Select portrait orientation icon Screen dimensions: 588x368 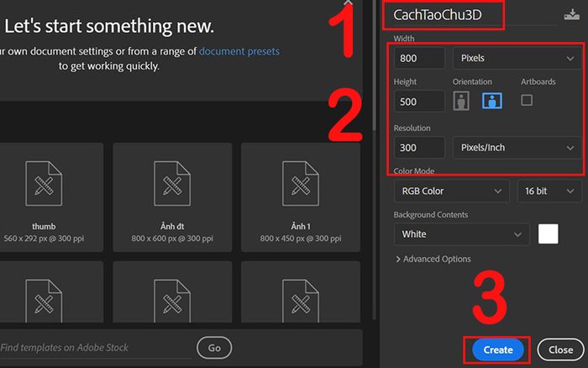(461, 101)
